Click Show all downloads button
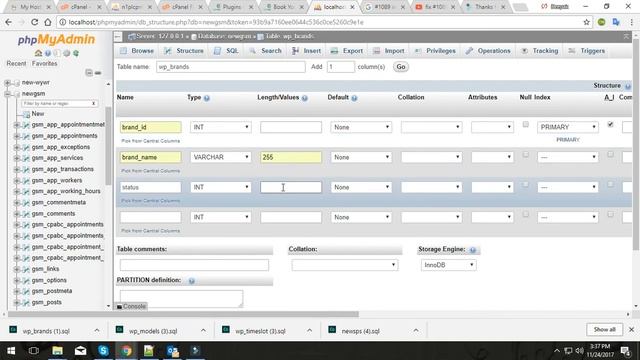The image size is (640, 360). (x=604, y=330)
